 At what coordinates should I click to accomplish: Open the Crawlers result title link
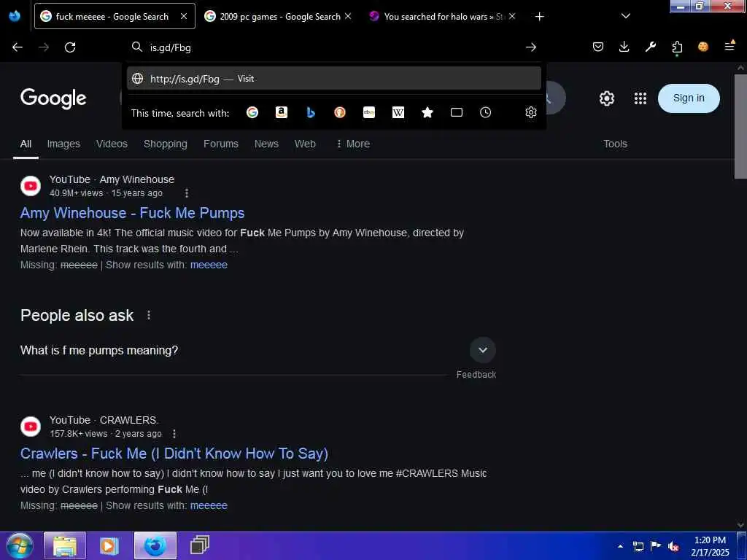coord(174,454)
